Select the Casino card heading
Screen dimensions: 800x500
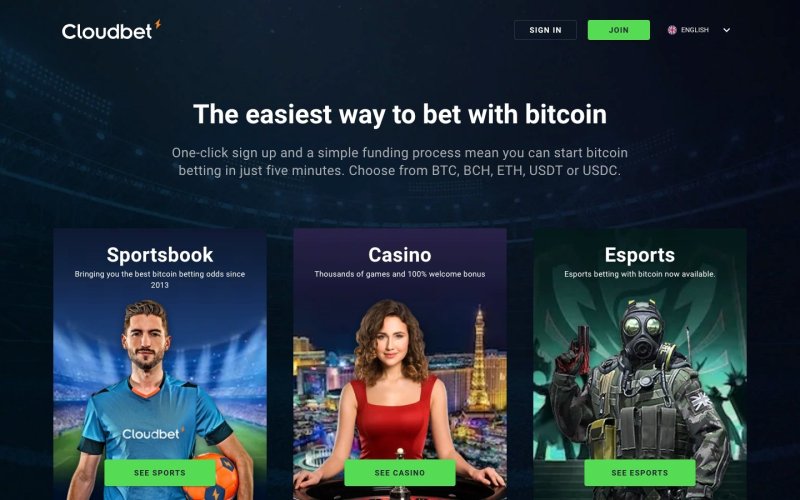399,255
